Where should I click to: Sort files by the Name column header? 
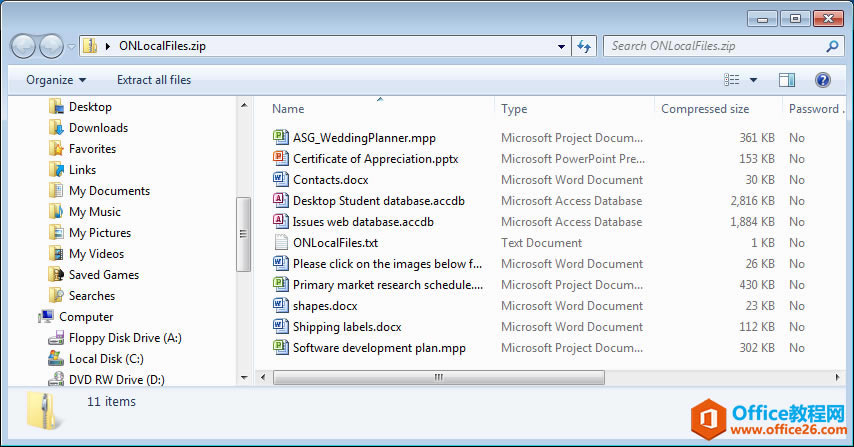coord(288,109)
